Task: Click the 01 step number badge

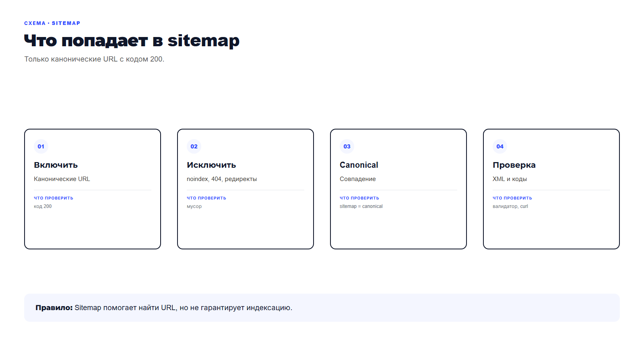Action: click(x=41, y=146)
